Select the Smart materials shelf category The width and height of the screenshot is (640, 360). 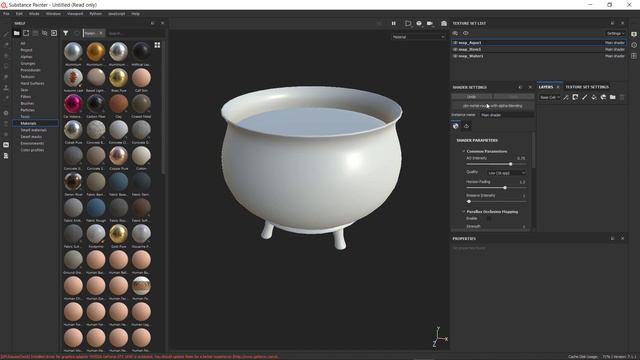[x=33, y=130]
